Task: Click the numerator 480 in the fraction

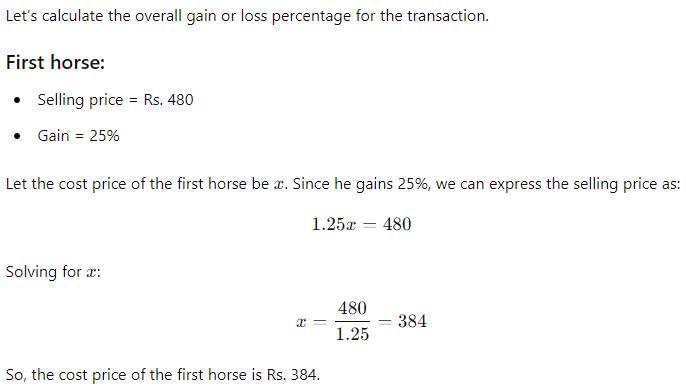Action: point(352,309)
